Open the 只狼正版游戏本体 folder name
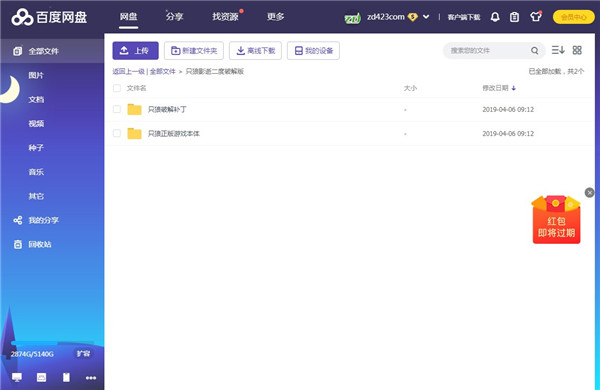Viewport: 600px width, 390px height. (174, 134)
